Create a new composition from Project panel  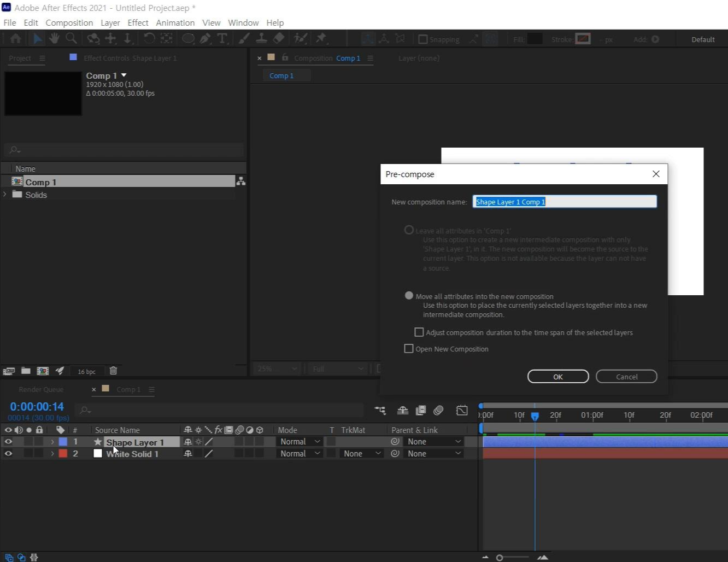click(x=43, y=371)
